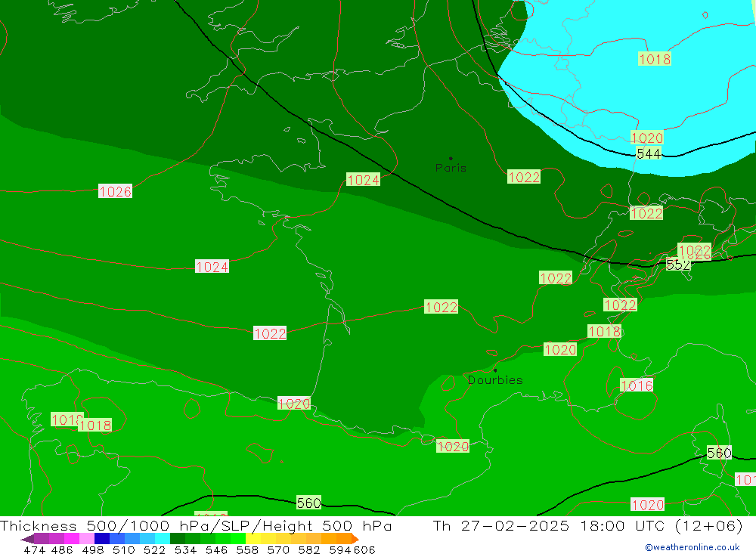Click the black dot marking Paris
Viewport: 756px width, 554px height.
[x=451, y=158]
